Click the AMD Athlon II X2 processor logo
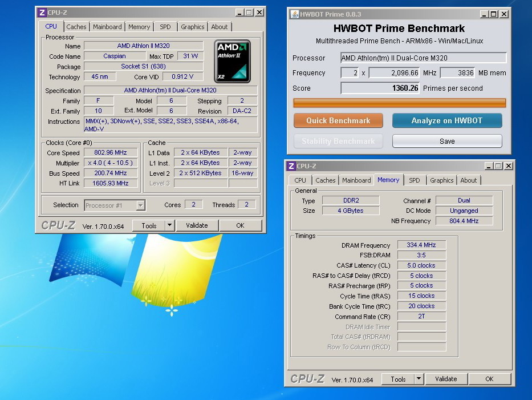This screenshot has width=532, height=400. pos(233,62)
